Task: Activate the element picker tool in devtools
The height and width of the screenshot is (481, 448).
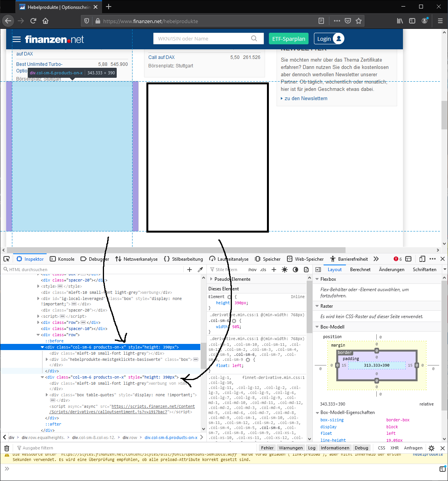Action: (x=7, y=259)
